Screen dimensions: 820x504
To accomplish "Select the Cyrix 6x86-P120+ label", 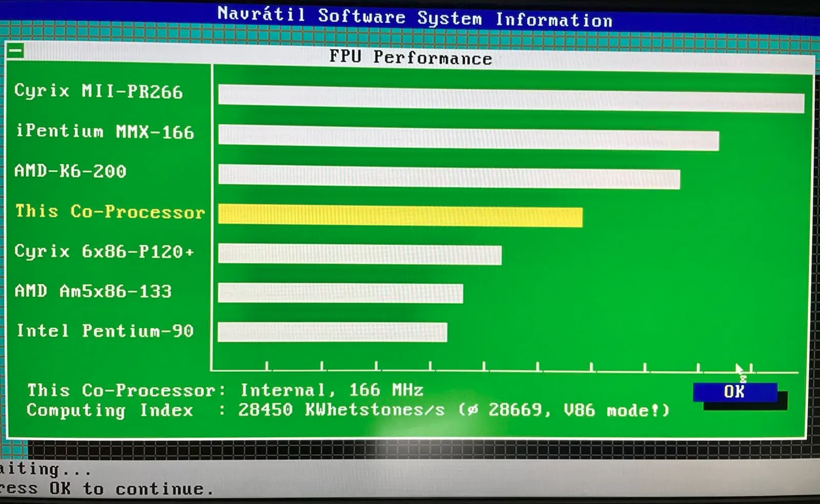I will [104, 251].
